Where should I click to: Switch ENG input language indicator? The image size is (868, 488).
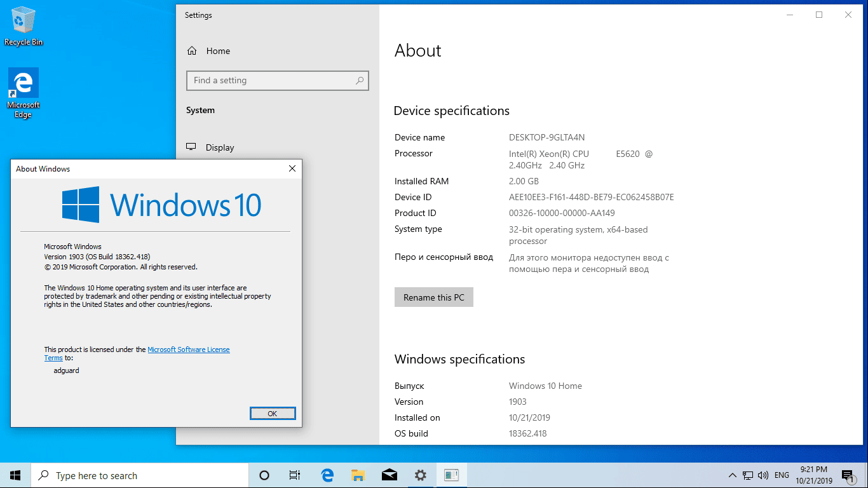click(x=782, y=475)
